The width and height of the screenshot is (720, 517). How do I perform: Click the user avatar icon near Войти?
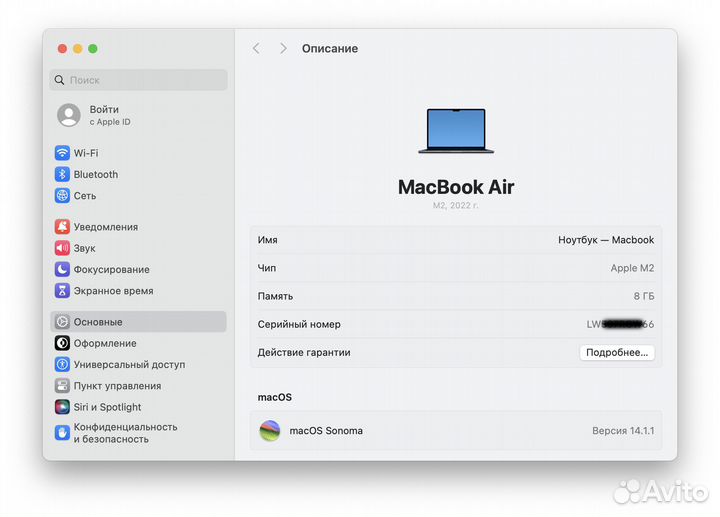point(69,115)
